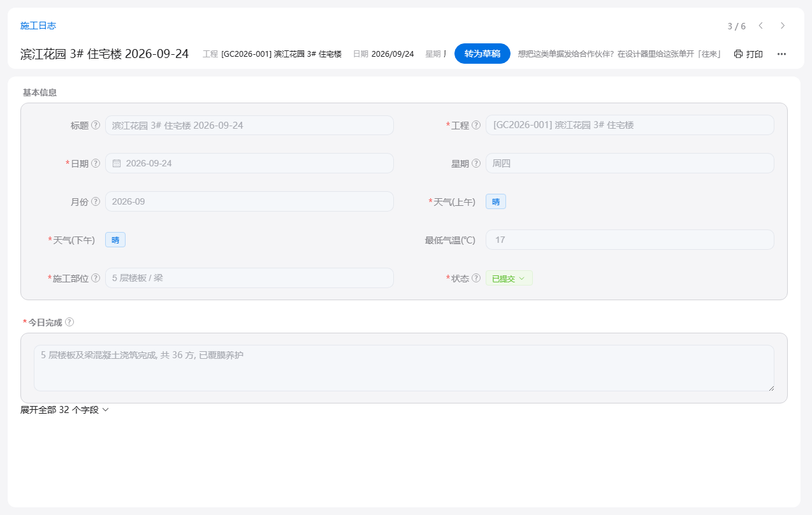Go to the previous record arrow
This screenshot has width=812, height=515.
760,25
